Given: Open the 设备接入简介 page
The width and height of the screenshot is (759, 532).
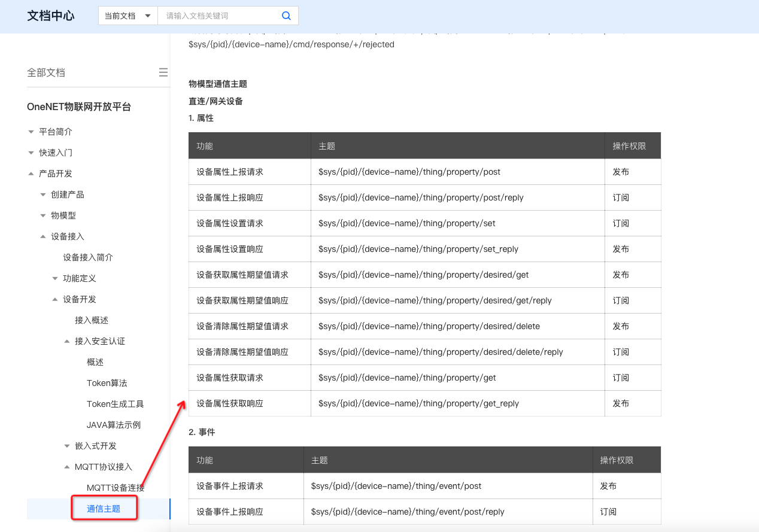Looking at the screenshot, I should [x=88, y=257].
